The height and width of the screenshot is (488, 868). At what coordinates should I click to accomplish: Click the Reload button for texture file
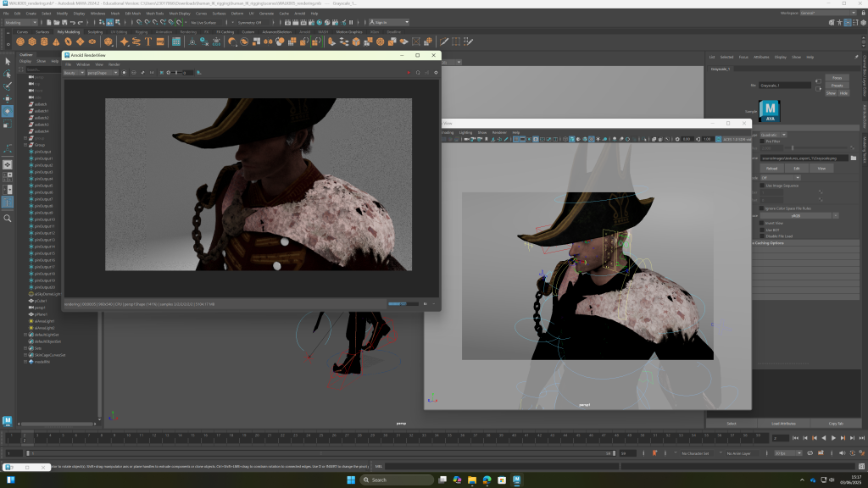pyautogui.click(x=771, y=169)
